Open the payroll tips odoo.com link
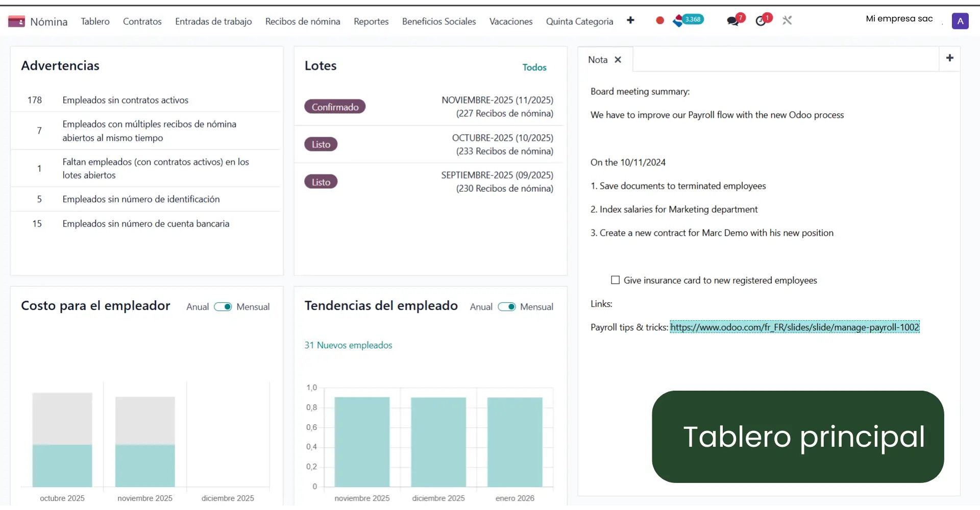This screenshot has height=510, width=980. (x=795, y=327)
